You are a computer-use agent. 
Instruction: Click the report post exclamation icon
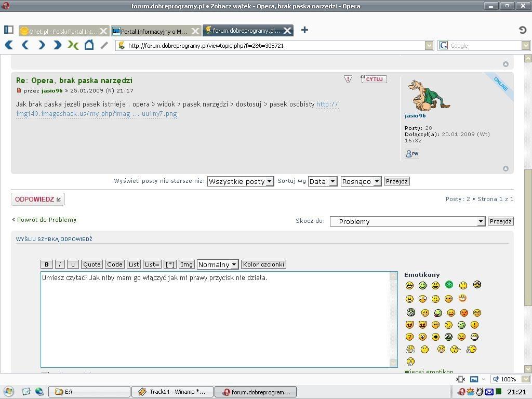tap(348, 79)
